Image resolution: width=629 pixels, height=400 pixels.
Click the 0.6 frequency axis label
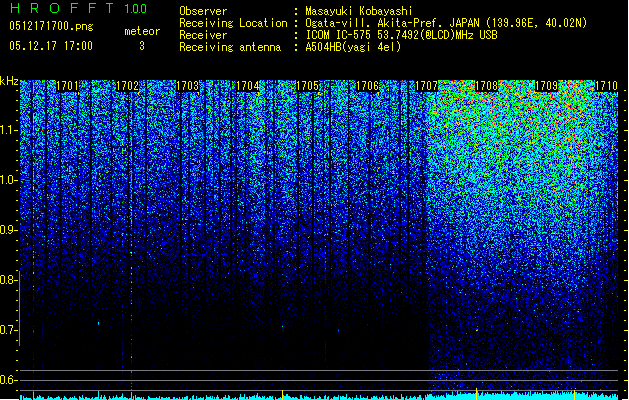[x=8, y=380]
